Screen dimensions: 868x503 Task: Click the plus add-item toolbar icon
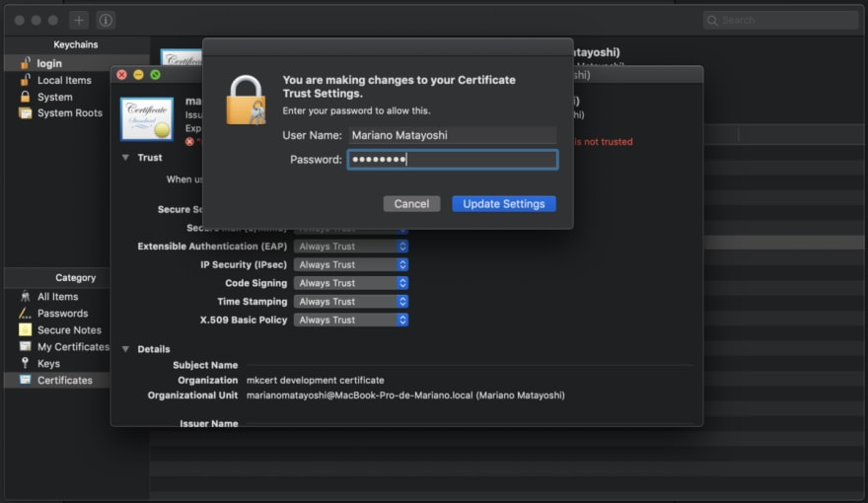(x=79, y=21)
